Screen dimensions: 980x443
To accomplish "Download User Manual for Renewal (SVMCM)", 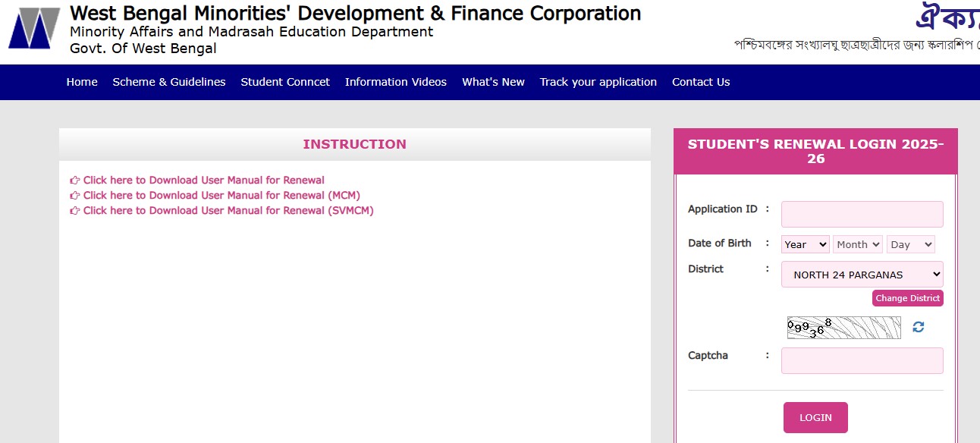I will click(221, 210).
